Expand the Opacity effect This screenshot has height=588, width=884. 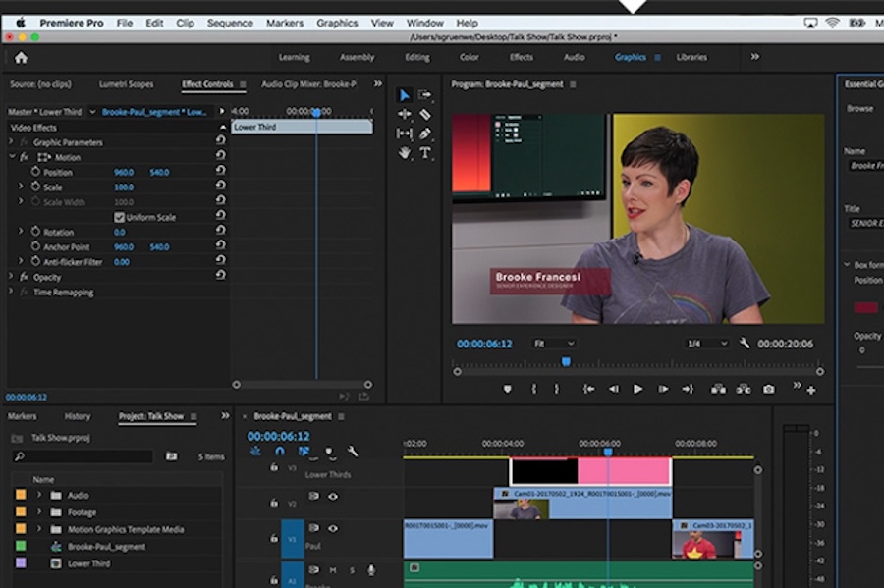click(x=11, y=277)
